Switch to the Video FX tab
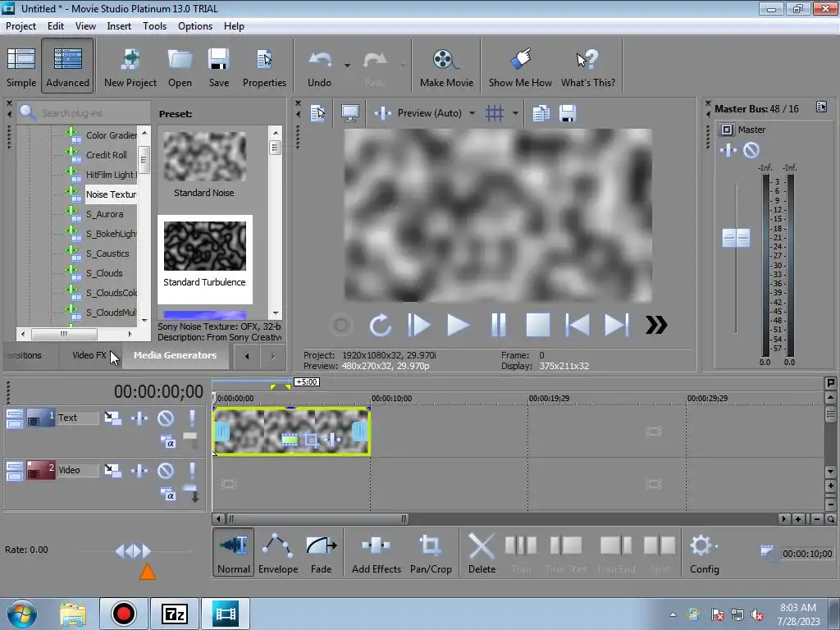 [89, 355]
